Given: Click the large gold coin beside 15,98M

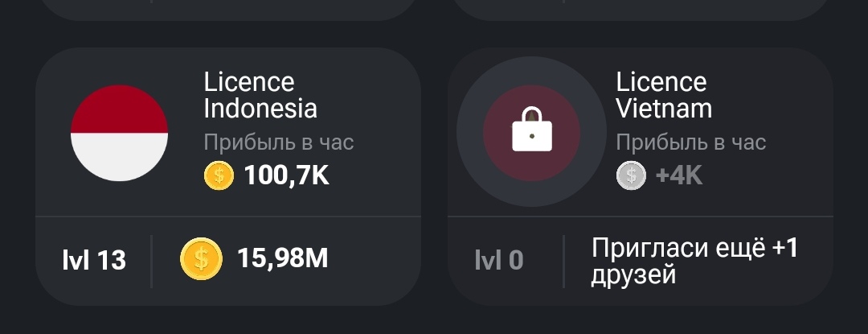Looking at the screenshot, I should (x=202, y=258).
